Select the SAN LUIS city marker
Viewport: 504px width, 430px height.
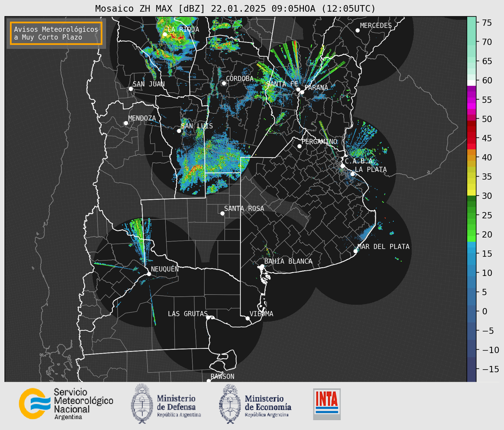point(179,131)
